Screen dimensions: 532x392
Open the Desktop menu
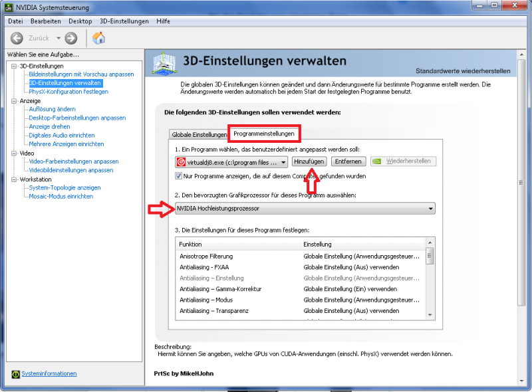point(80,21)
